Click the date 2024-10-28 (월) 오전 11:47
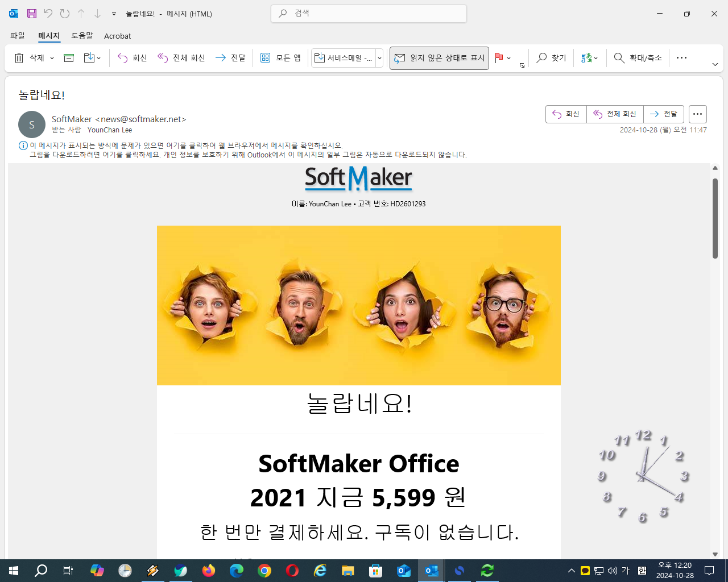 pyautogui.click(x=663, y=130)
